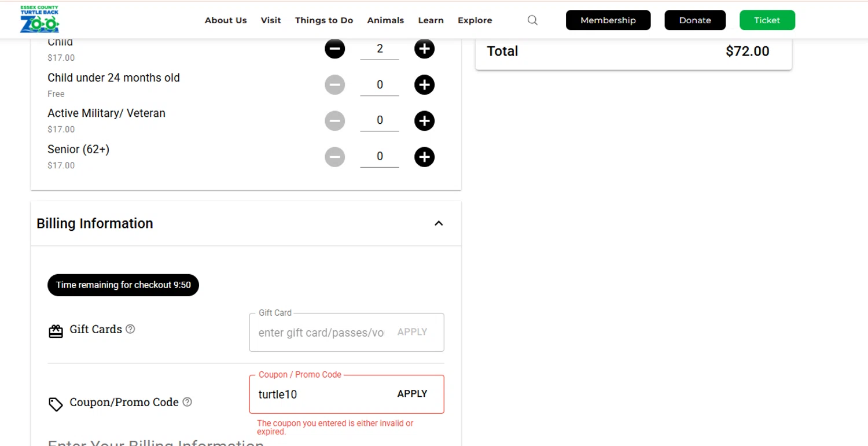Open the Things to Do menu

(x=324, y=20)
